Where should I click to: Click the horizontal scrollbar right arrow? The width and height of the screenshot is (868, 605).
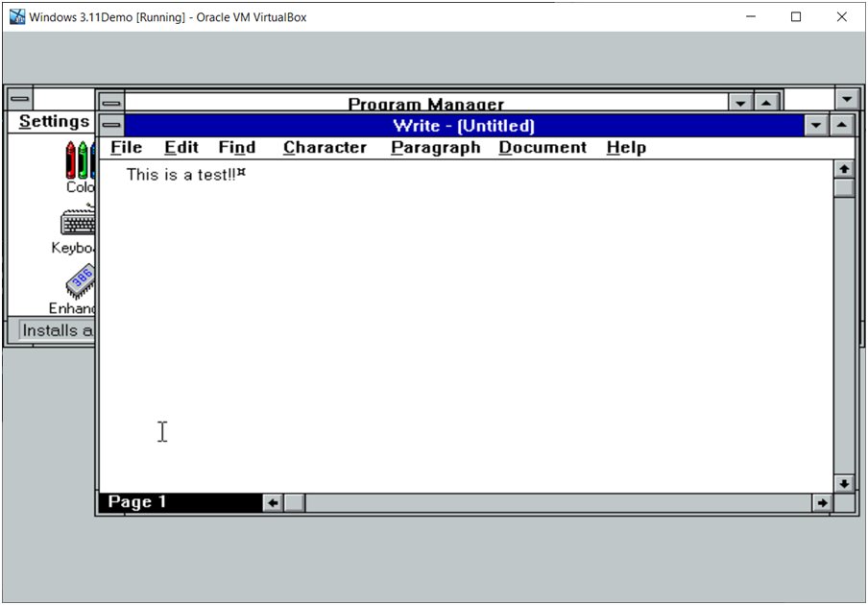click(822, 502)
